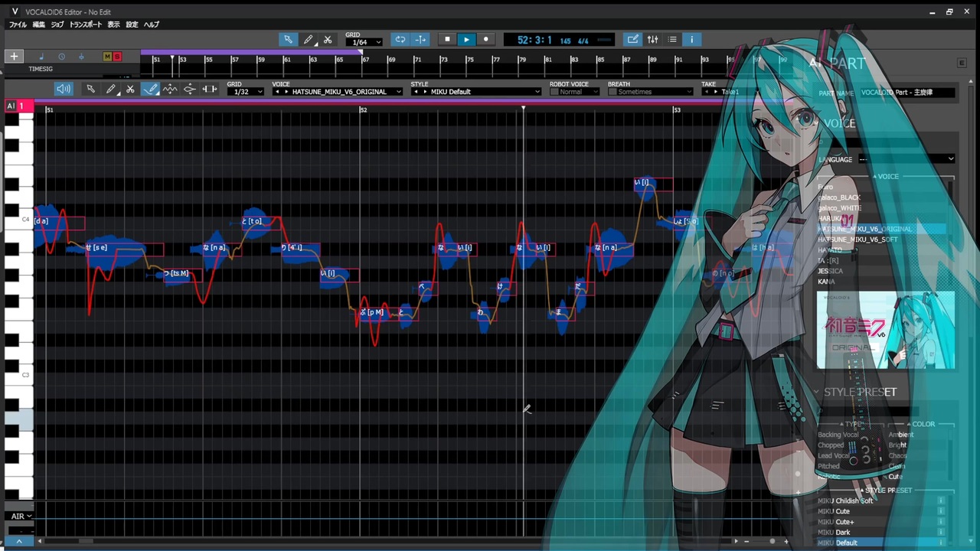Choose MIKU Cute+ style preset
This screenshot has width=980, height=551.
coord(876,522)
